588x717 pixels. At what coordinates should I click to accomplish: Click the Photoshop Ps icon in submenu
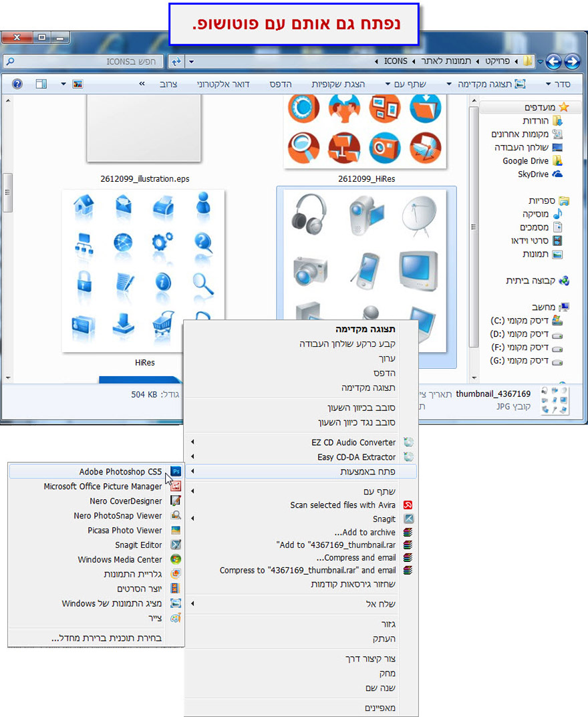176,472
